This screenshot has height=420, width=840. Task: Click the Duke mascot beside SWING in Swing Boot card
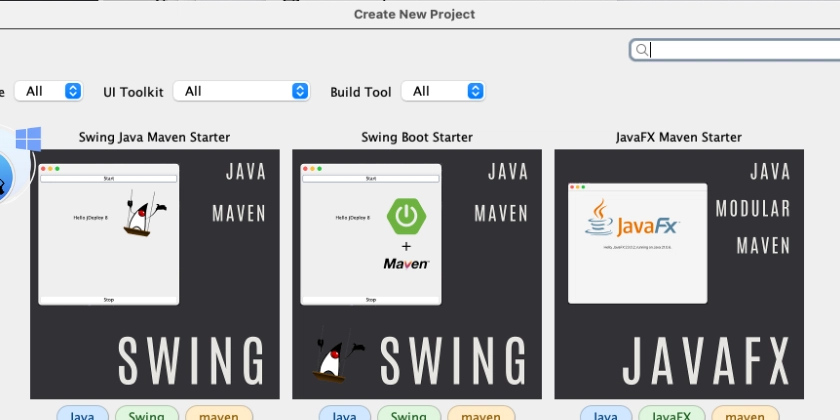pos(338,355)
